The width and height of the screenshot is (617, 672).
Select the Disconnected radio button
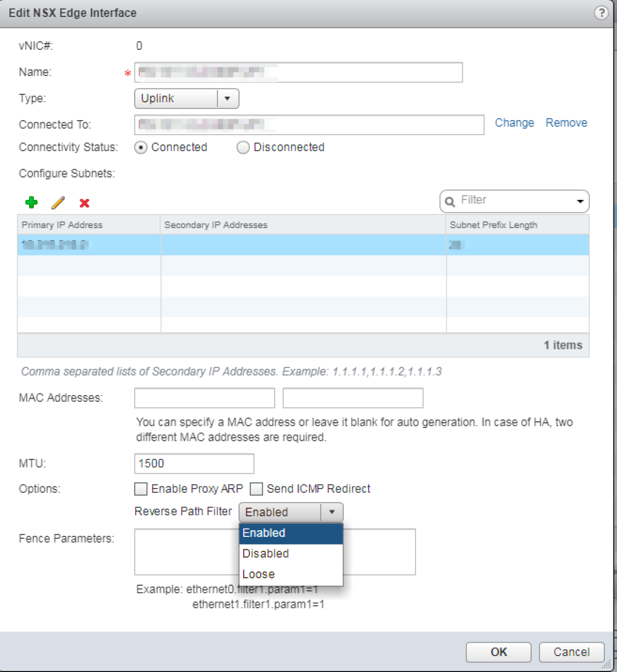243,147
